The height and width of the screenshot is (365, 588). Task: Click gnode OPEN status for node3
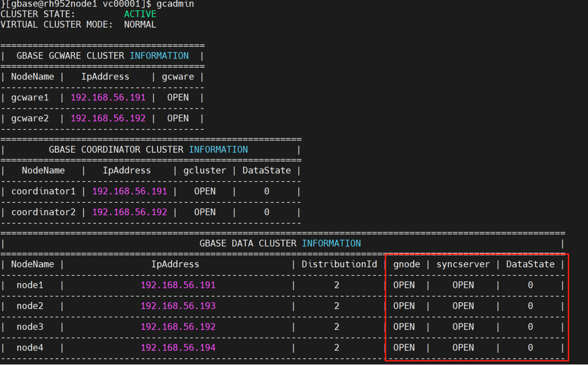click(x=404, y=327)
